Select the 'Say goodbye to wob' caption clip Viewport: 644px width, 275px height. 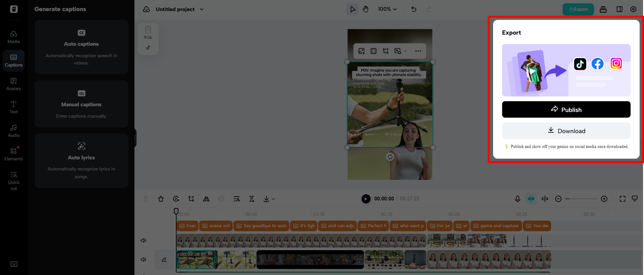(x=261, y=226)
